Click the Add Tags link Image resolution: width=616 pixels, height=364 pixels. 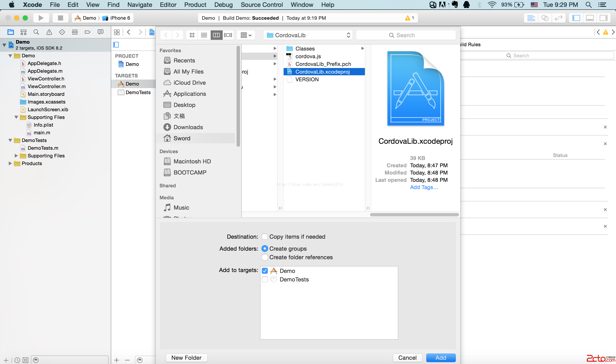pos(424,187)
